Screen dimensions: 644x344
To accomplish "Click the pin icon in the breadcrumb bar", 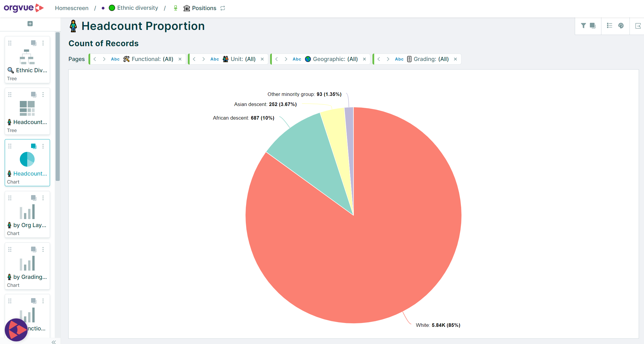I will (x=175, y=8).
